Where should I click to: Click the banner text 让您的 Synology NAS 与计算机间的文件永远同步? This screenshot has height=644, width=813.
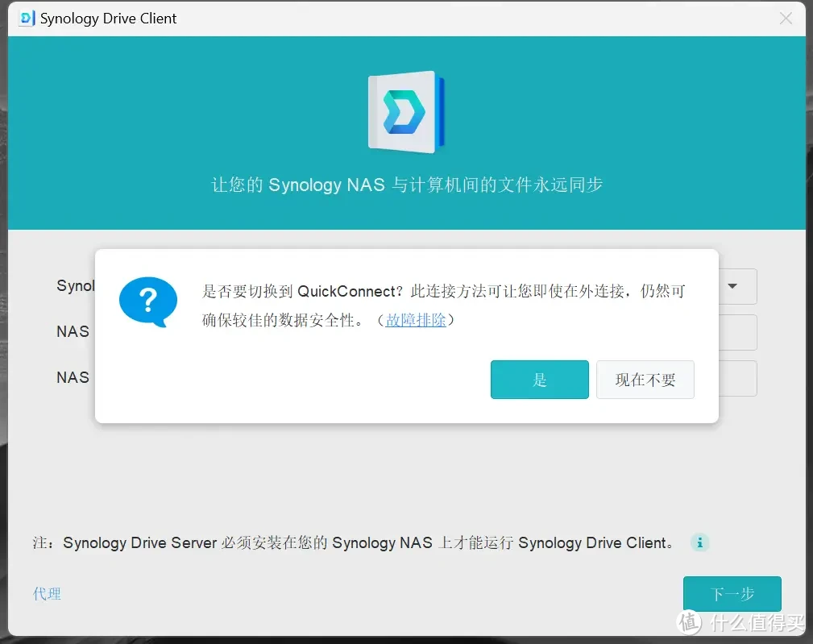coord(407,185)
